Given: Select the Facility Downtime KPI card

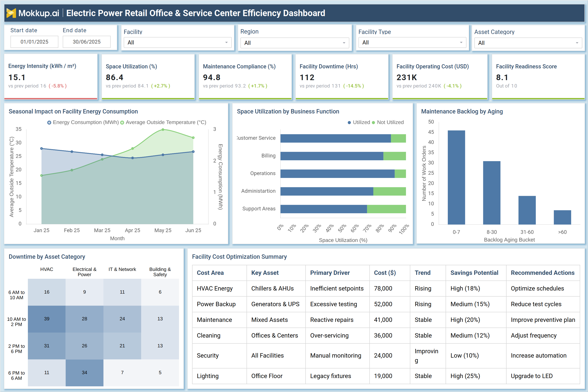Looking at the screenshot, I should 342,77.
